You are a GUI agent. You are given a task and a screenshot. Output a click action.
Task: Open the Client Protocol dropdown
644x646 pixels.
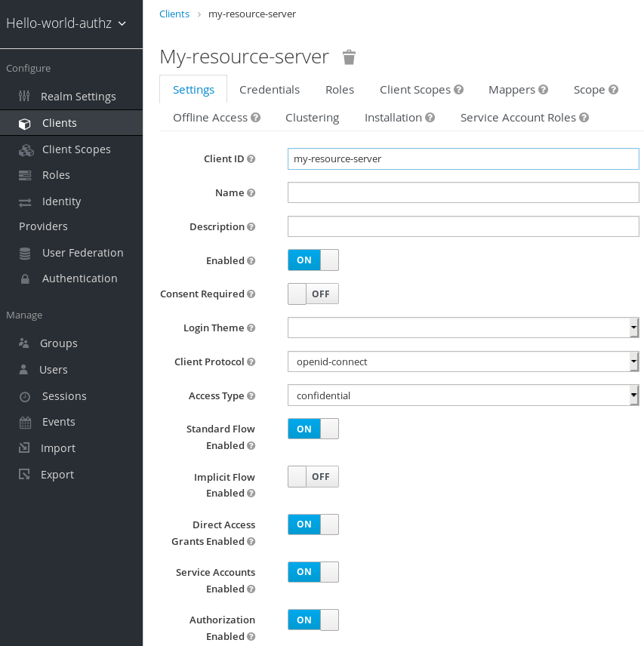pos(463,361)
